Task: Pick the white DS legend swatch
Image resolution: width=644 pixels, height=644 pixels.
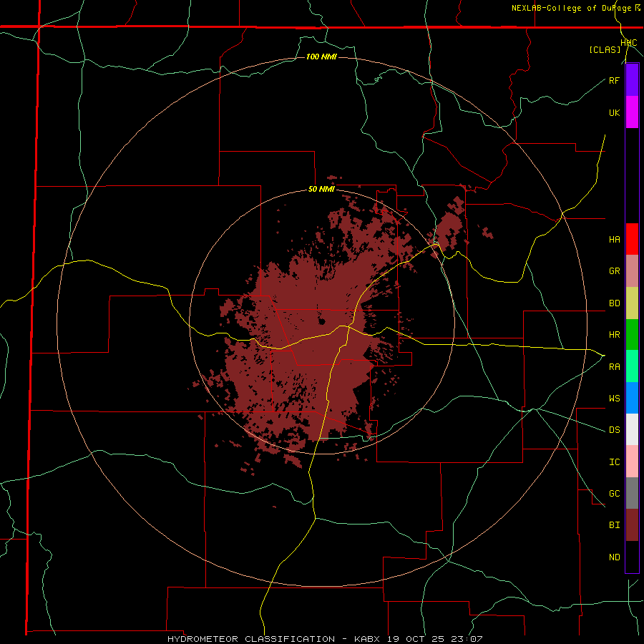Action: (632, 429)
